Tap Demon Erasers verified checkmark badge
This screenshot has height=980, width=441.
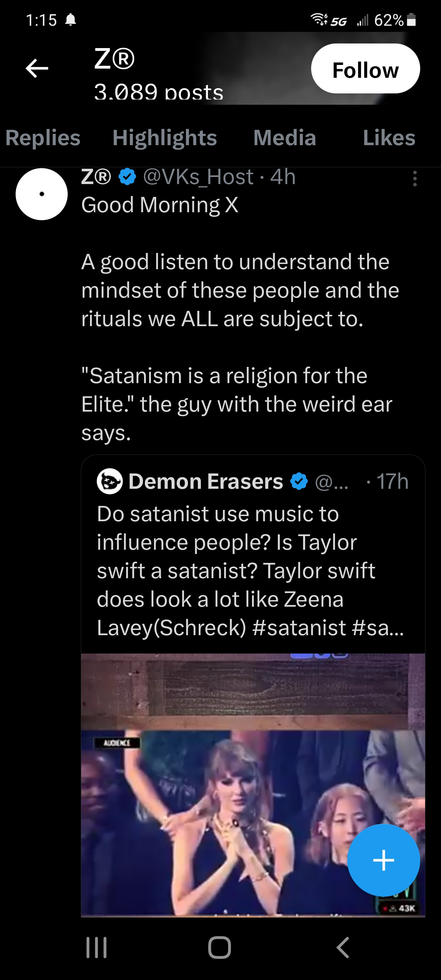(x=299, y=481)
